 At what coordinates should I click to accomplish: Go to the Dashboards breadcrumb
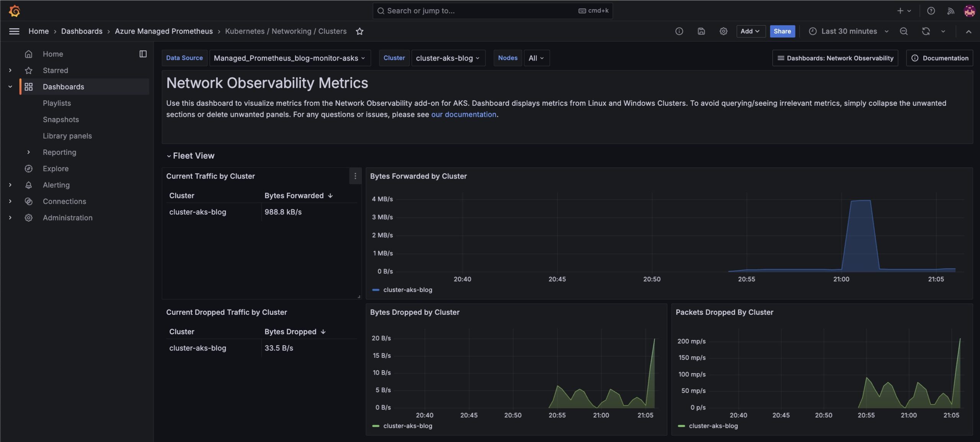[82, 31]
